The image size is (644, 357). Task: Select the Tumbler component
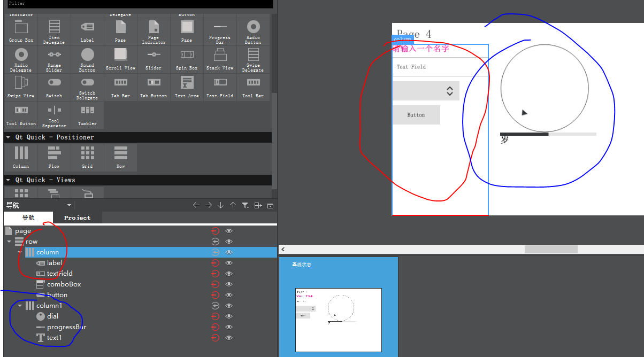[87, 115]
